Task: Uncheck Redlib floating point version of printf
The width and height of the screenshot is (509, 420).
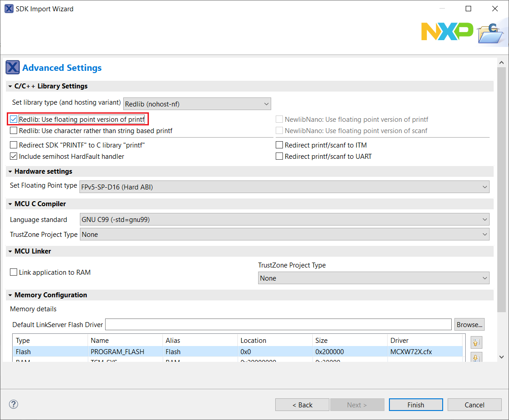Action: click(14, 120)
